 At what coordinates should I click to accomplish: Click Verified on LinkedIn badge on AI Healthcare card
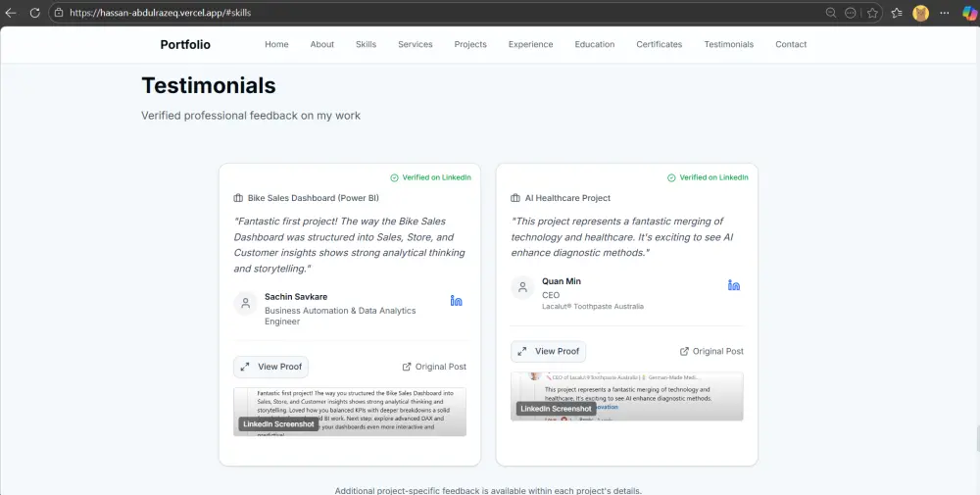point(709,177)
